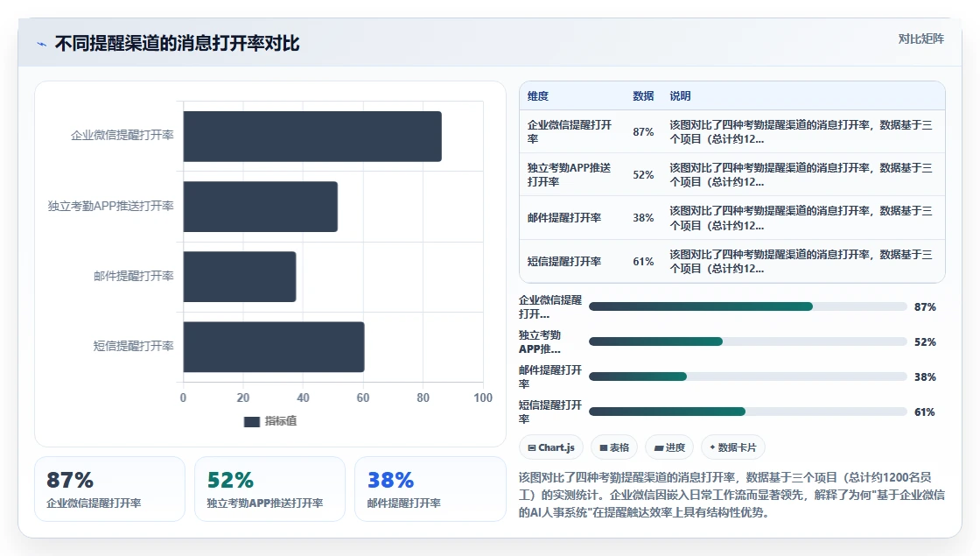Select the 数据卡片 tag chip
Viewport: 980px width, 556px height.
[x=732, y=447]
